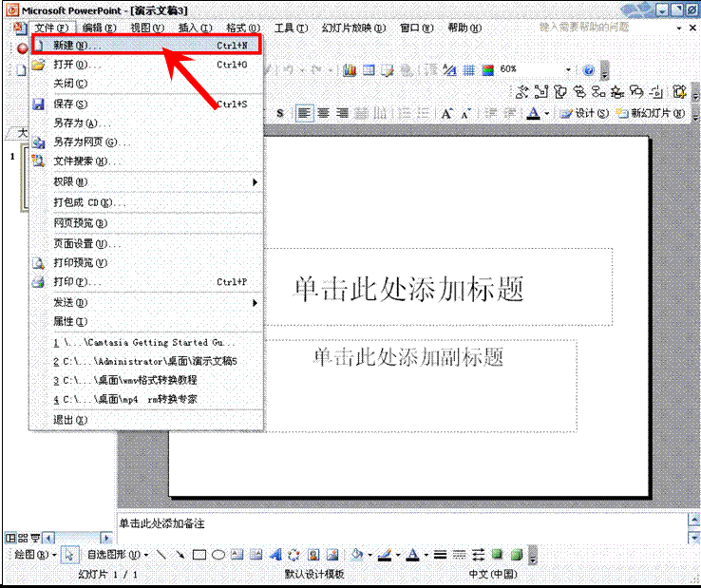The image size is (701, 588).
Task: Click the 单击此处添加备注 notes field
Action: [x=402, y=528]
